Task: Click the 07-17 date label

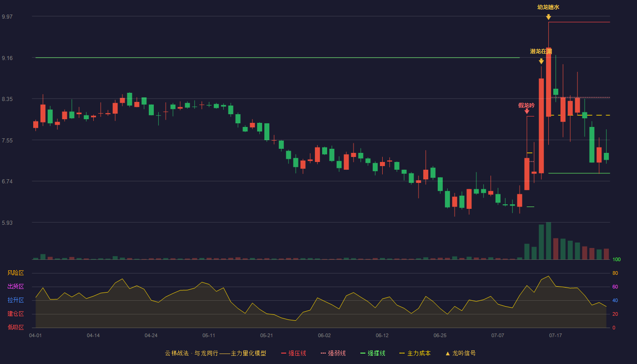Action: pos(556,335)
